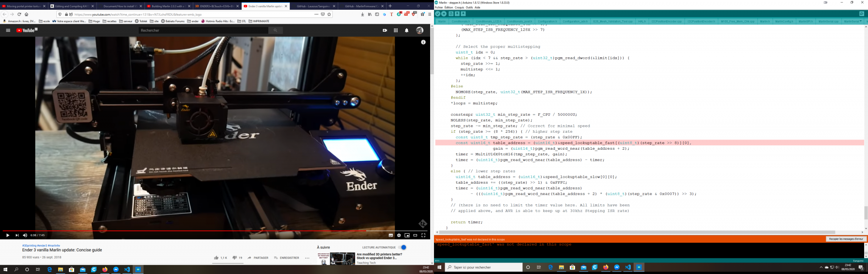The width and height of the screenshot is (868, 274).
Task: Switch to the Marlin.h tab
Action: (765, 21)
